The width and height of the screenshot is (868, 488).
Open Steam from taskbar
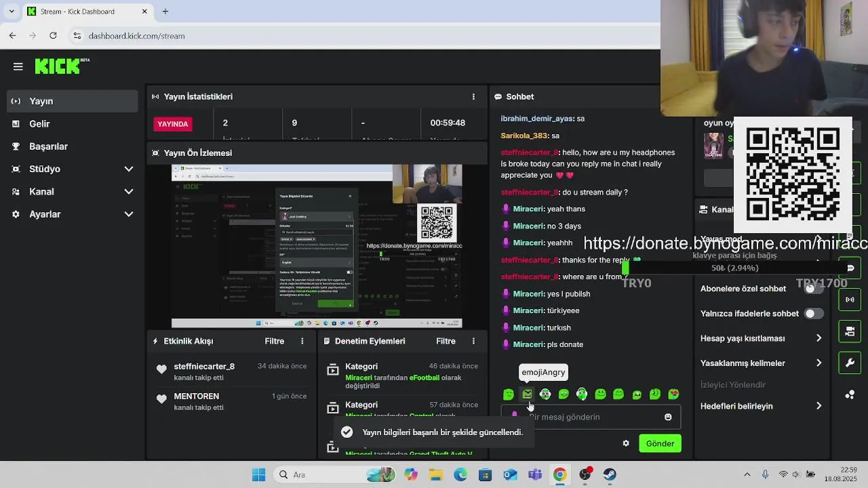610,474
